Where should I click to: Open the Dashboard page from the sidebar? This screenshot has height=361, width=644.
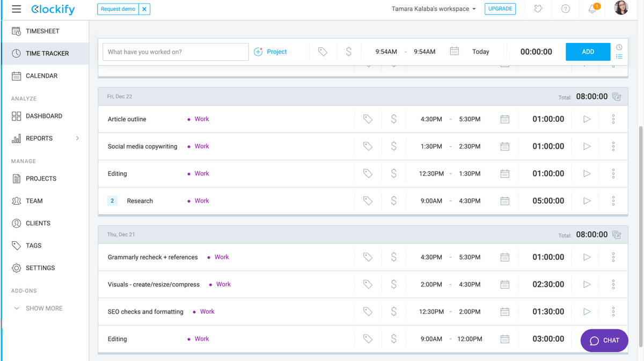point(43,116)
